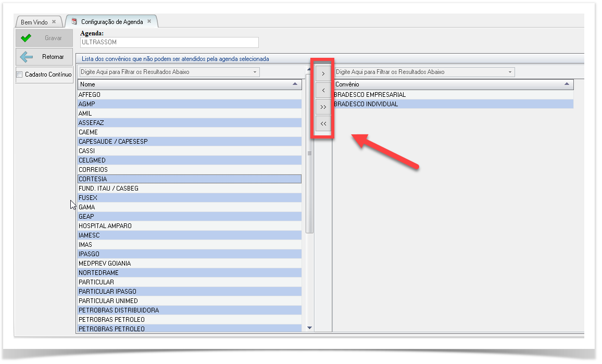Move all items right with double arrow
This screenshot has width=602, height=364.
tap(323, 107)
